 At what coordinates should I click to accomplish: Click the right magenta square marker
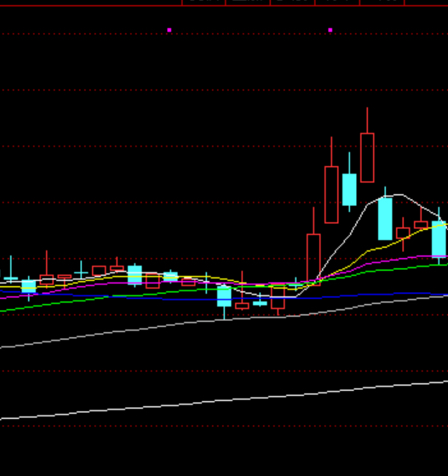(330, 30)
